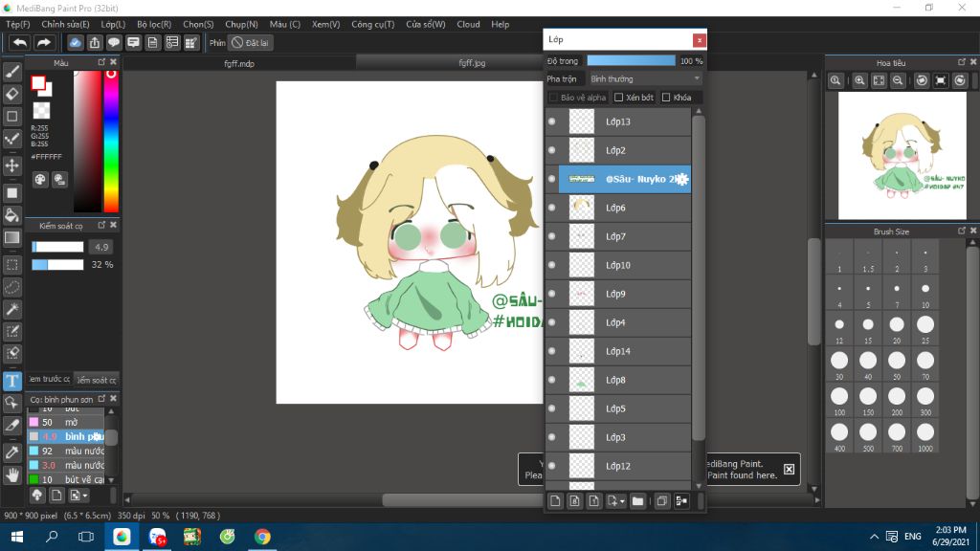
Task: Pick the transparent color swatch
Action: click(41, 111)
